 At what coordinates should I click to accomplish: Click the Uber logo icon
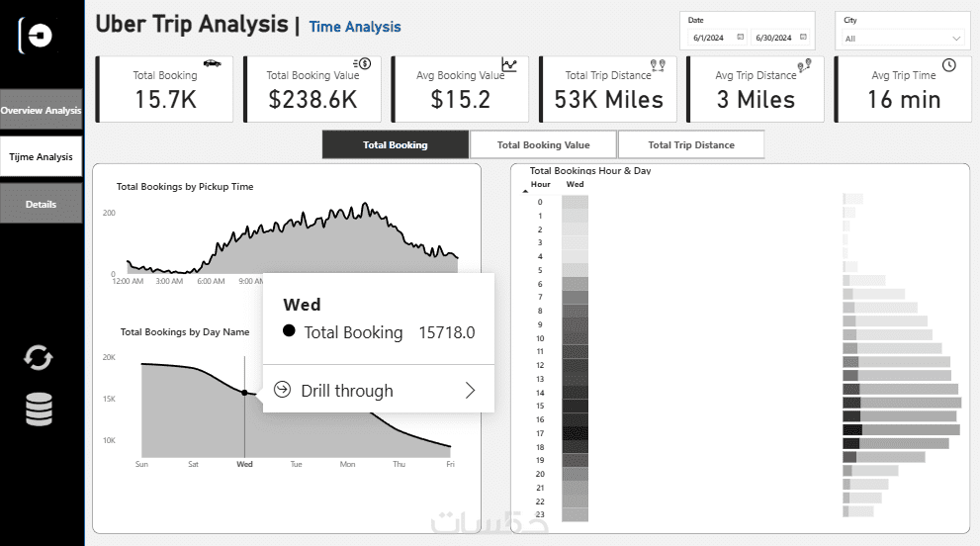coord(40,35)
